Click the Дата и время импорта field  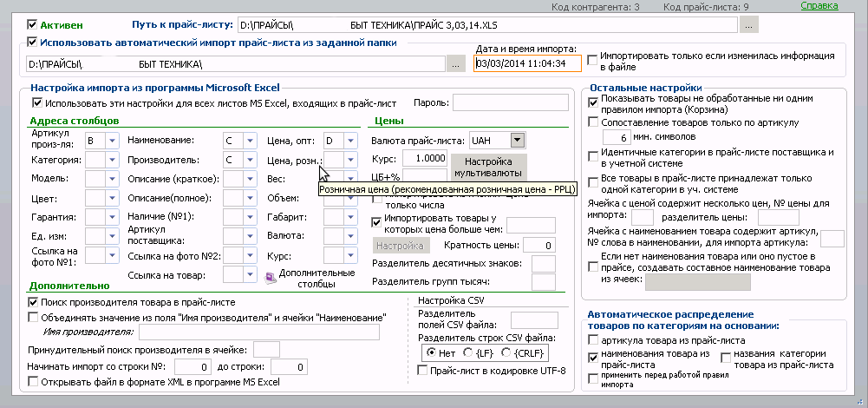click(527, 63)
